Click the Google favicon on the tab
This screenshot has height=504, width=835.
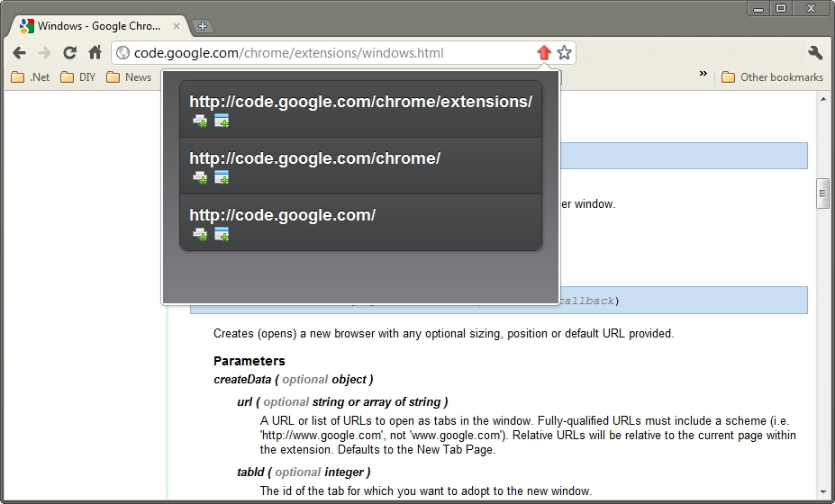tap(27, 25)
